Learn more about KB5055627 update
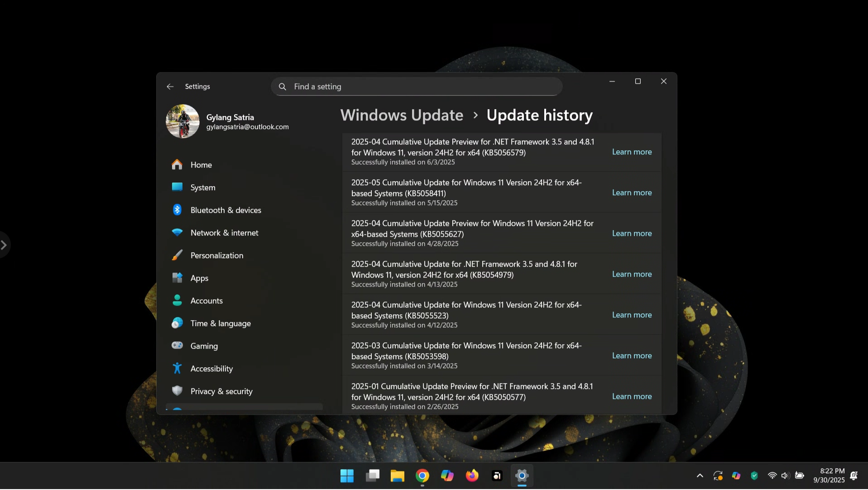 pos(632,234)
